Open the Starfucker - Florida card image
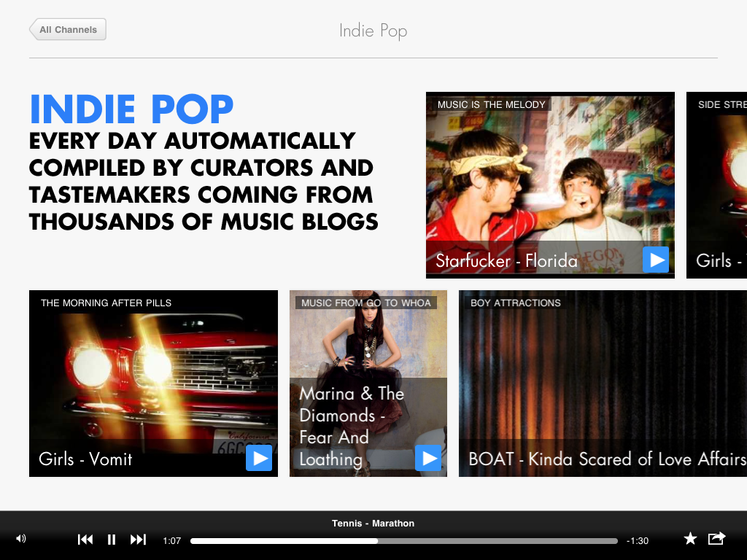This screenshot has height=560, width=747. (550, 185)
